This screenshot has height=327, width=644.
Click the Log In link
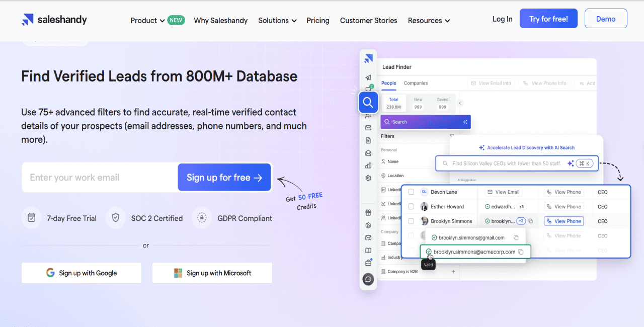[x=503, y=19]
